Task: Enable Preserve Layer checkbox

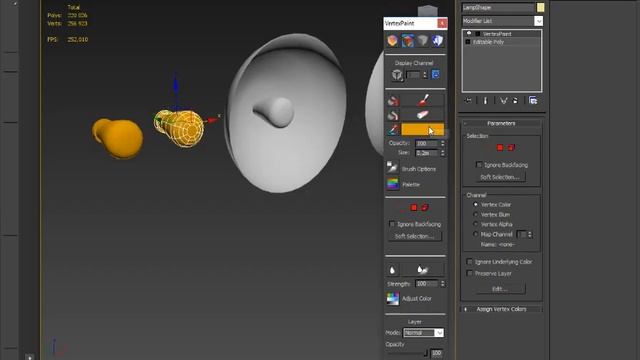Action: (469, 273)
